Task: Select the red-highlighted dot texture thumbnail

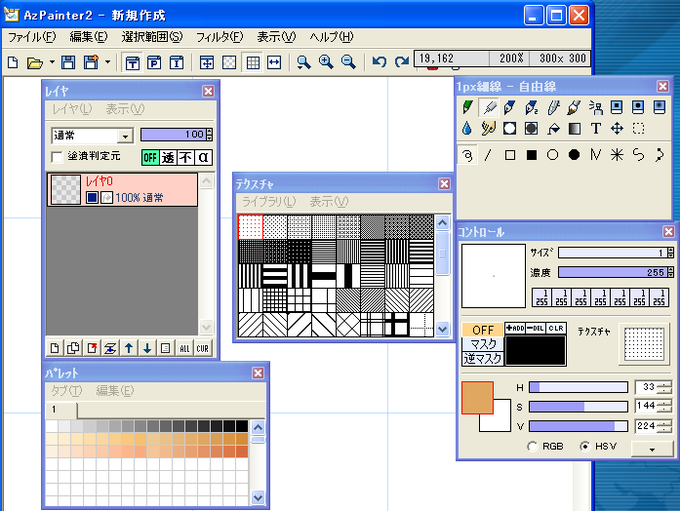Action: click(x=250, y=227)
